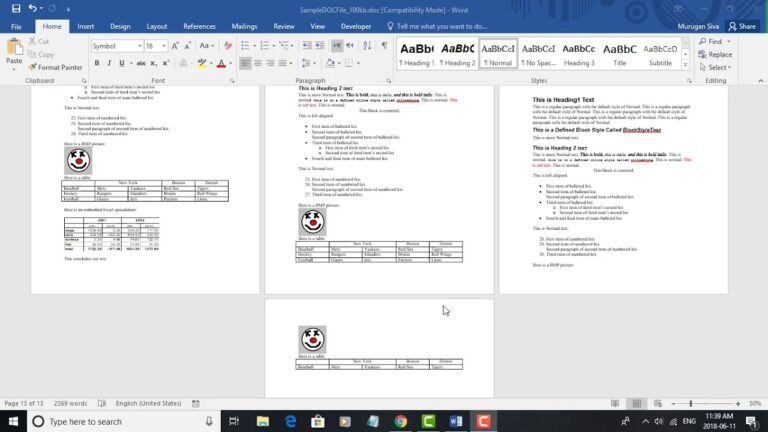Align text to the right
This screenshot has width=768, height=432.
(x=270, y=63)
